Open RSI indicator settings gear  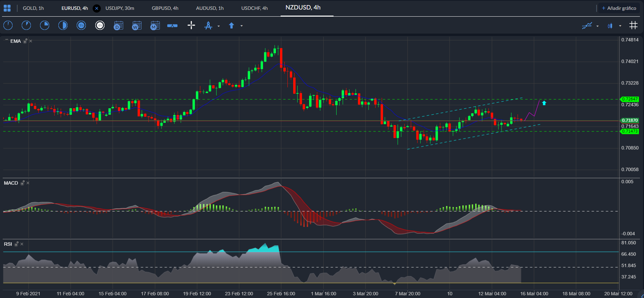(x=16, y=244)
